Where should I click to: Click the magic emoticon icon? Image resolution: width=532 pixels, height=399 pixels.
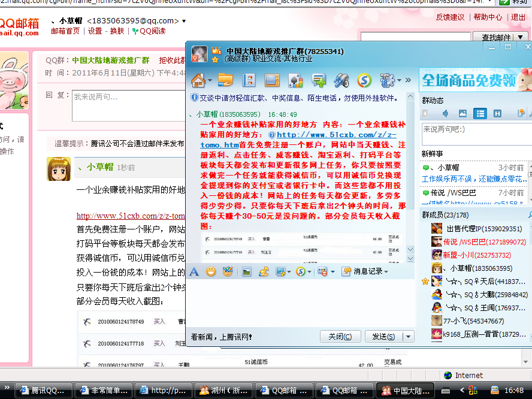coord(227,272)
